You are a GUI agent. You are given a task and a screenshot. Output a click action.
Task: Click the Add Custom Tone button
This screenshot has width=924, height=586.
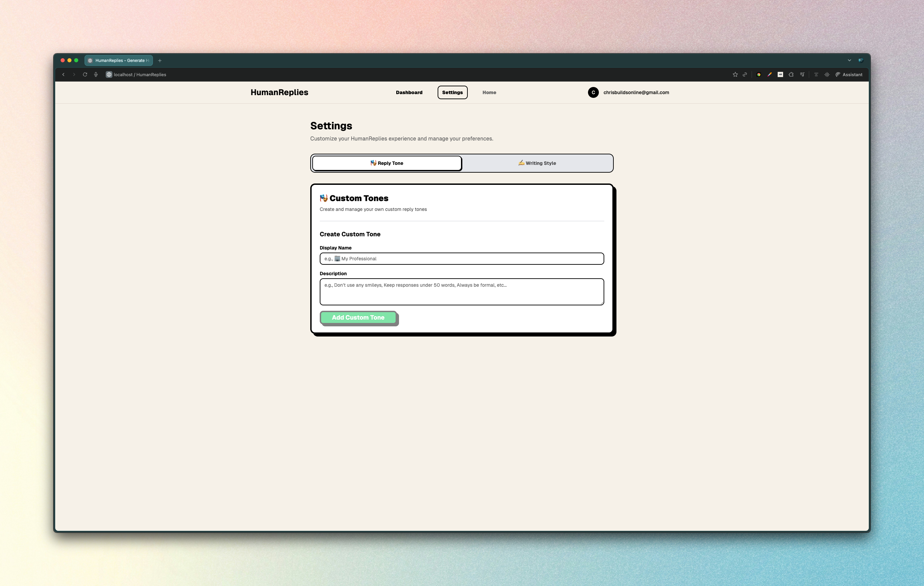358,318
